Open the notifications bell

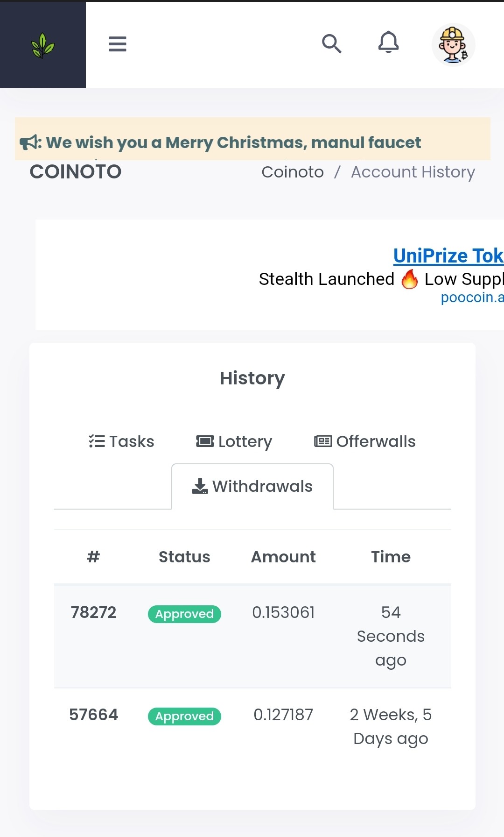(388, 43)
